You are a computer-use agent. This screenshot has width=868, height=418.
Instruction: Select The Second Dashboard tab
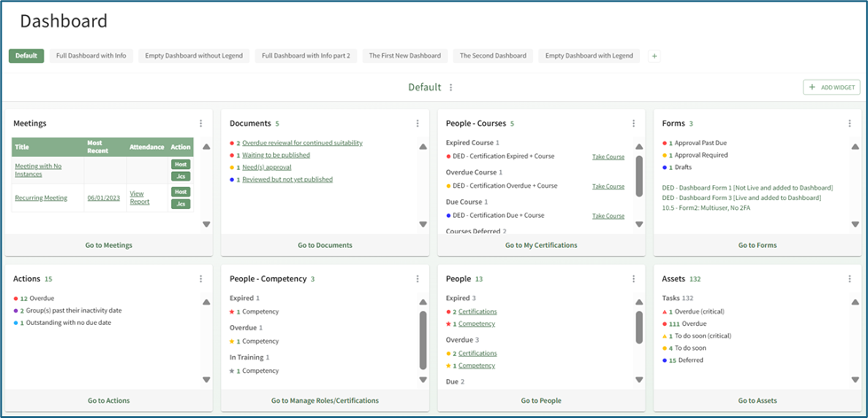493,56
